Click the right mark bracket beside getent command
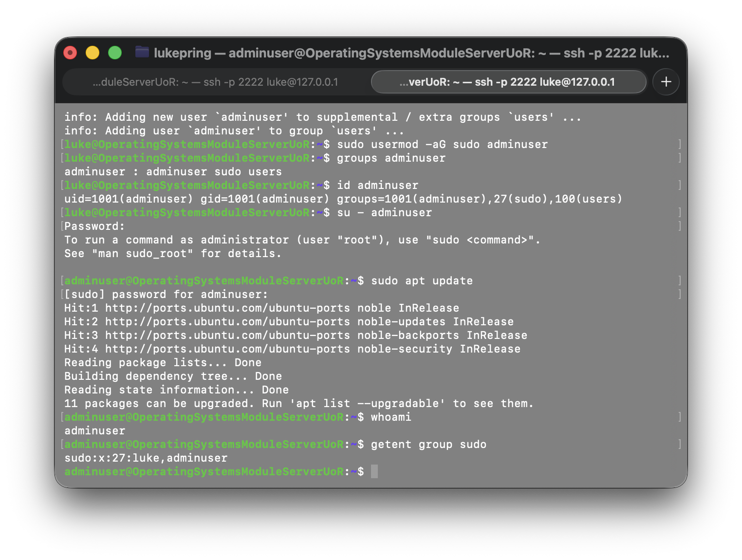The width and height of the screenshot is (742, 560). tap(679, 444)
